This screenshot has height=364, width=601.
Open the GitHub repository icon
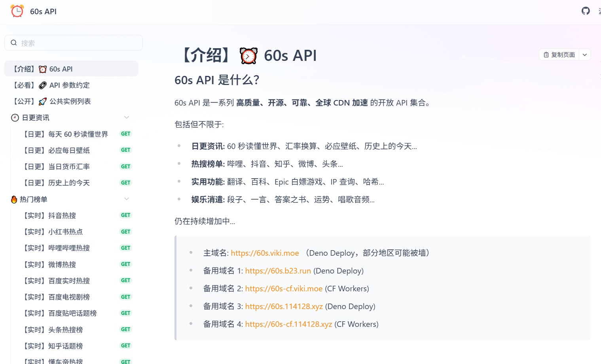tap(586, 11)
